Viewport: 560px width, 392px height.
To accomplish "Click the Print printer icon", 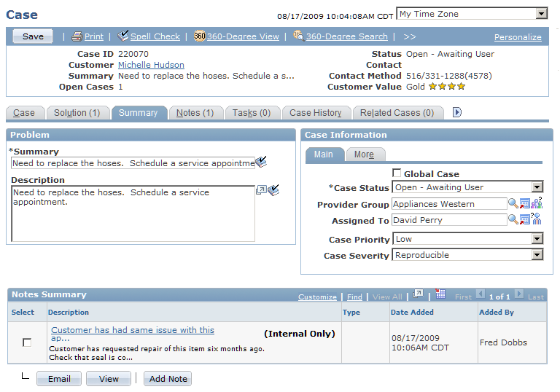I will tap(77, 36).
